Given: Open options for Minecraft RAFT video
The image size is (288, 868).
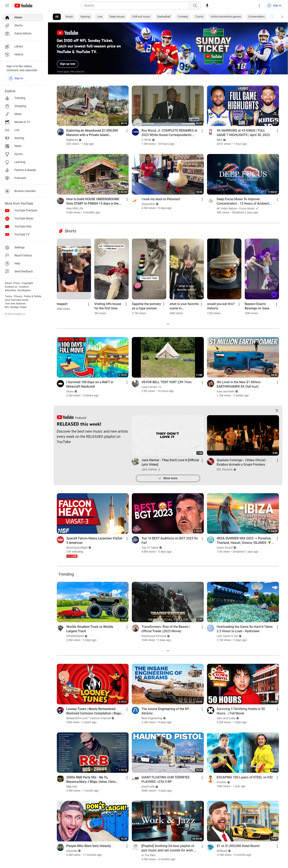Looking at the screenshot, I should pyautogui.click(x=127, y=382).
